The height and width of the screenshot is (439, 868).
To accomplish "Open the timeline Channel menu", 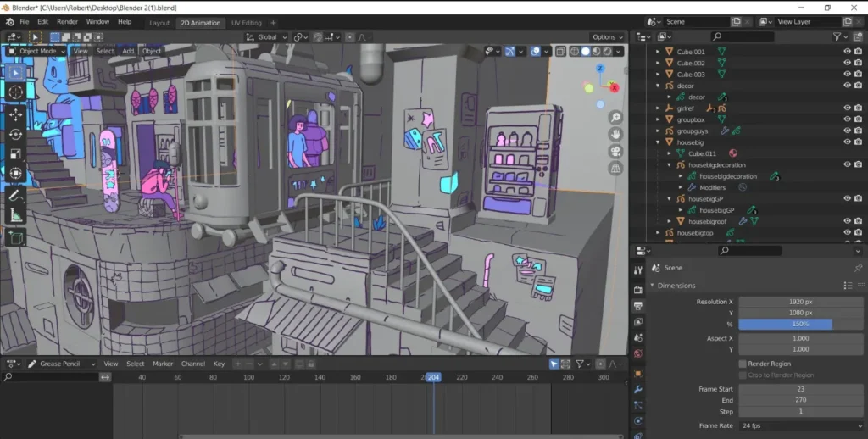I will (x=193, y=364).
